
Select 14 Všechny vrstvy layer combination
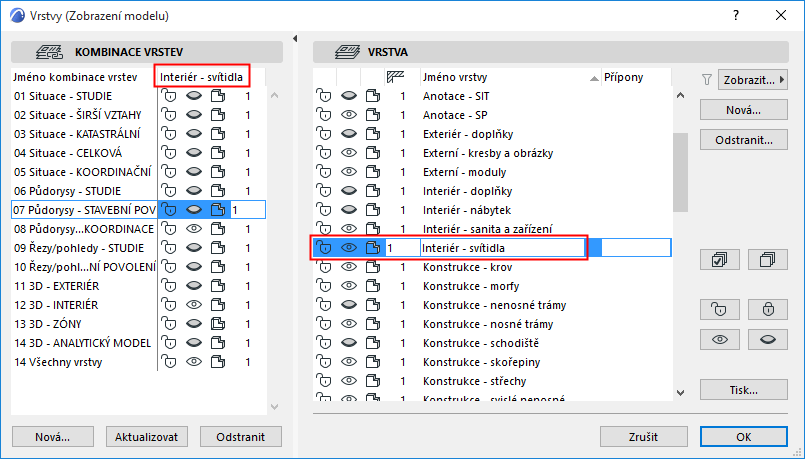tap(83, 362)
